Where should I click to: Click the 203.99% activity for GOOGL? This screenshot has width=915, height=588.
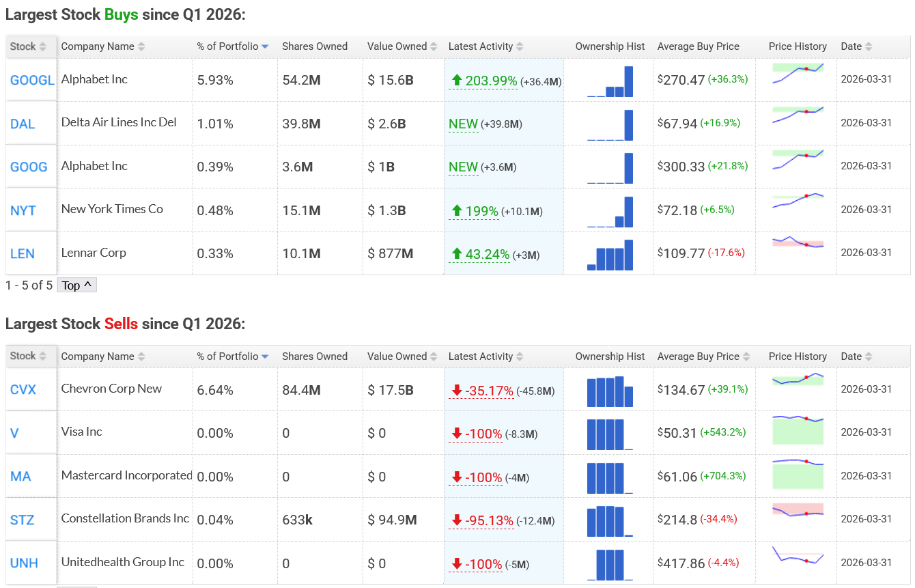pyautogui.click(x=483, y=81)
